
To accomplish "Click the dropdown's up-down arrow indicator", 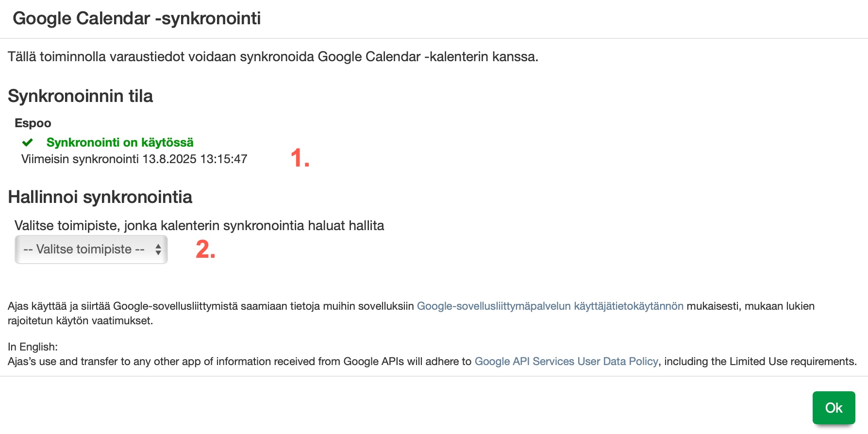I will [158, 250].
